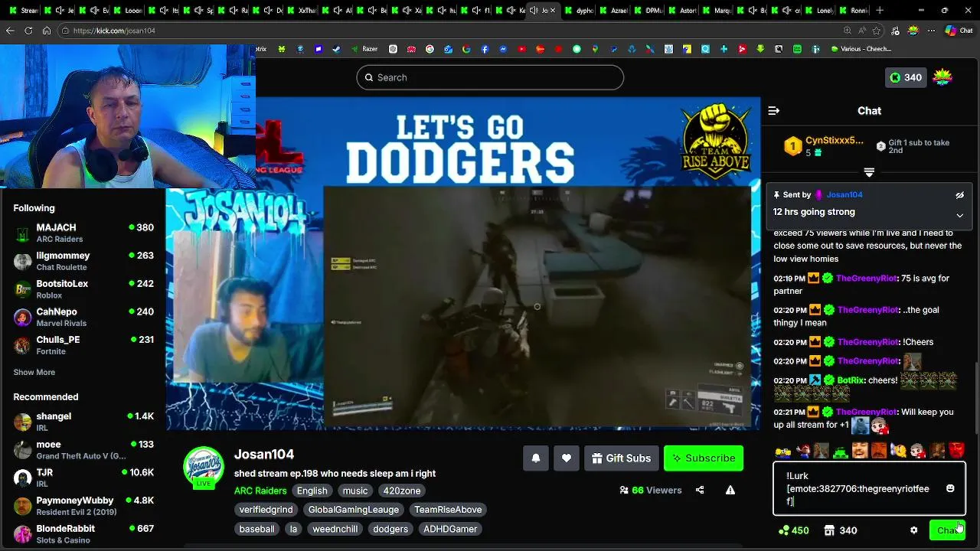Click the BotRix username in chat

pos(851,380)
